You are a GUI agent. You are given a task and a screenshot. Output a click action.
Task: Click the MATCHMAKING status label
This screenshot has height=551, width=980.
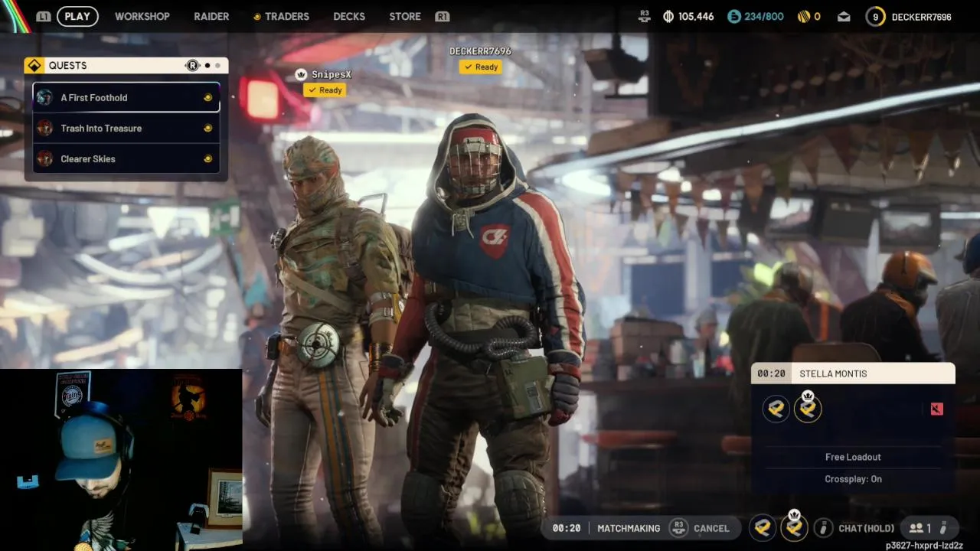pos(629,528)
